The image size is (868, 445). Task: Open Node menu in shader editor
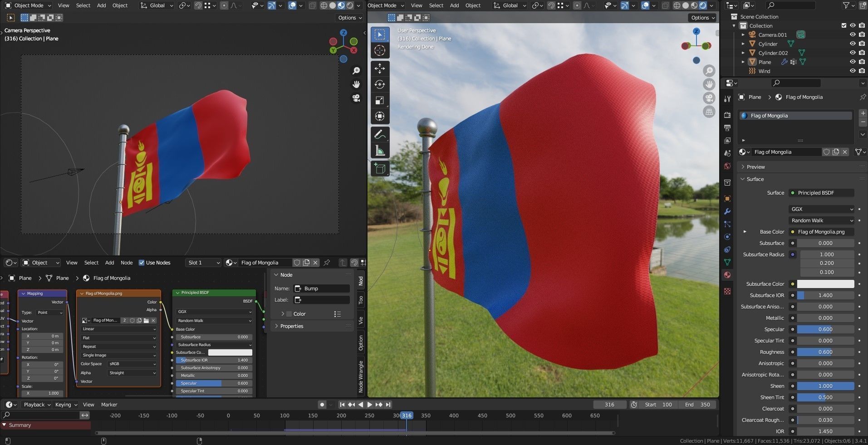click(127, 263)
